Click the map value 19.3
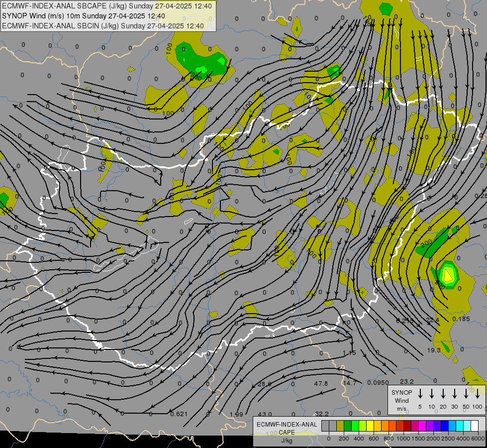Viewport: 487px width, 448px height. coord(434,350)
